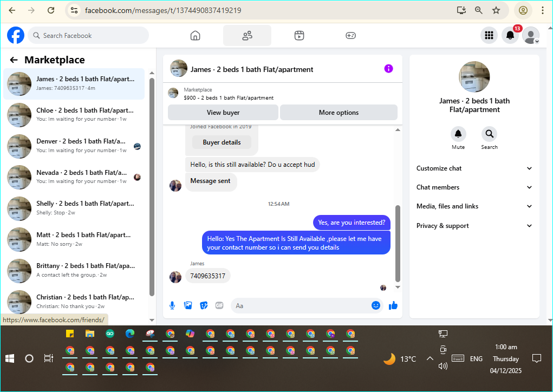
Task: Click James profile thumbnail in right panel
Action: pos(474,77)
